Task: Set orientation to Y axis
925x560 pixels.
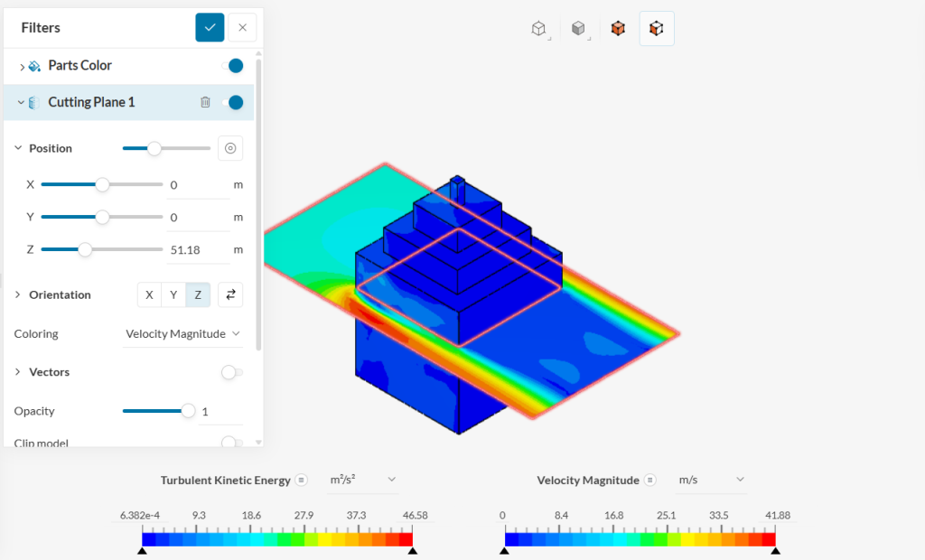Action: (x=173, y=294)
